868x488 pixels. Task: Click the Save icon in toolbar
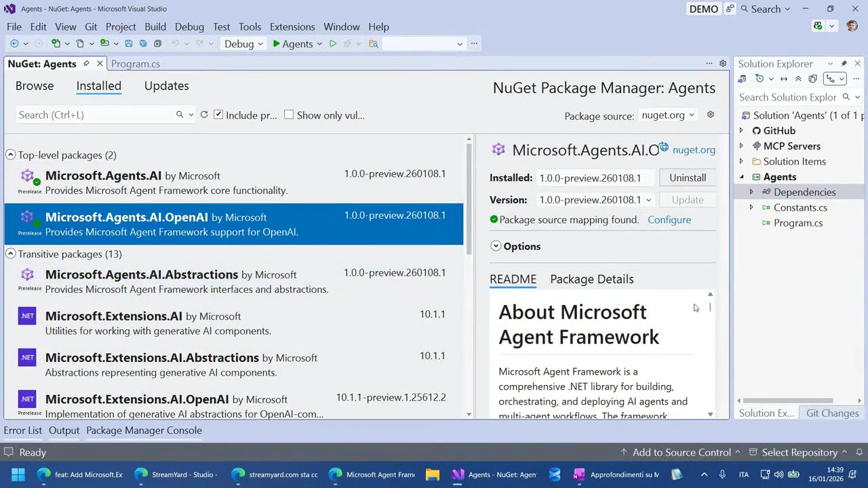(x=129, y=43)
